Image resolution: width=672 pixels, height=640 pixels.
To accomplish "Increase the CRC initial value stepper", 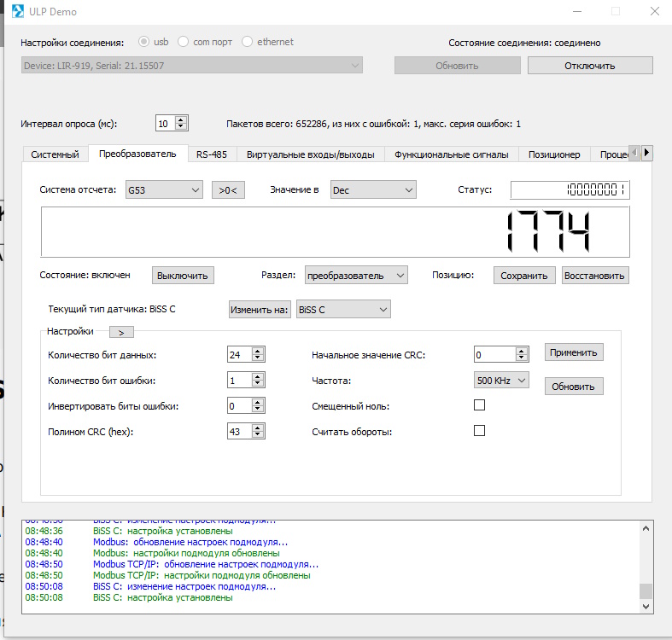I will click(x=522, y=351).
